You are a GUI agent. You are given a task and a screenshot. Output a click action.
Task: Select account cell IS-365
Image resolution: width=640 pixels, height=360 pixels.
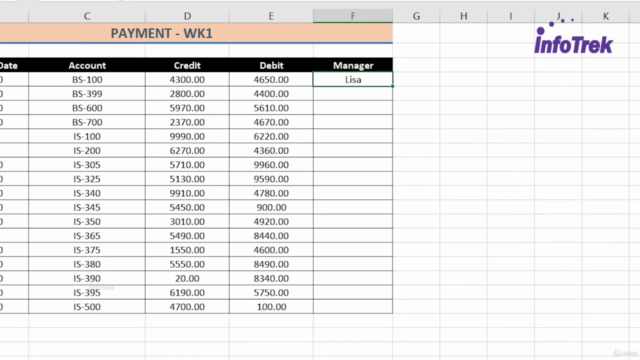tap(87, 236)
